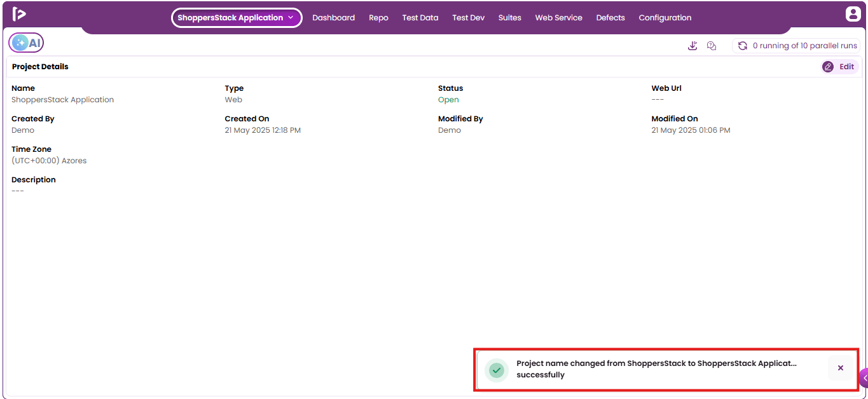Expand the ShoppersStack Application project dropdown

click(237, 18)
